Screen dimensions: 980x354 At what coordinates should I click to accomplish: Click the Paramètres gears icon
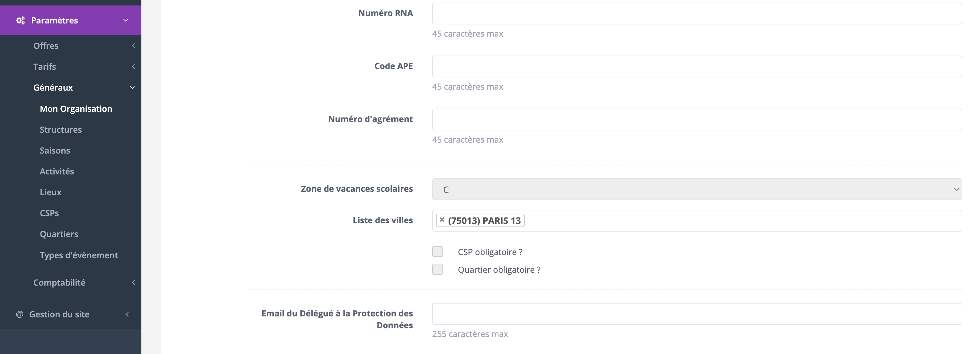[x=21, y=21]
